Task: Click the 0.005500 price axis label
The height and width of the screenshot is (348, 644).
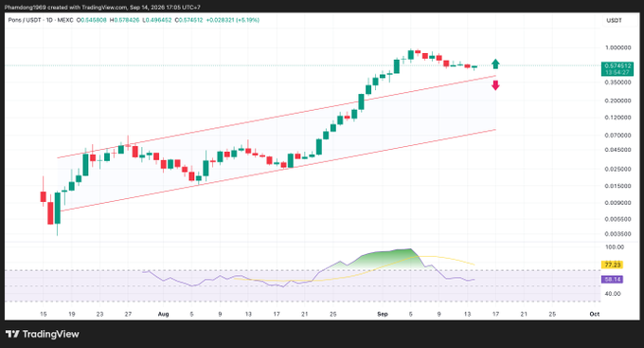Action: click(x=617, y=219)
